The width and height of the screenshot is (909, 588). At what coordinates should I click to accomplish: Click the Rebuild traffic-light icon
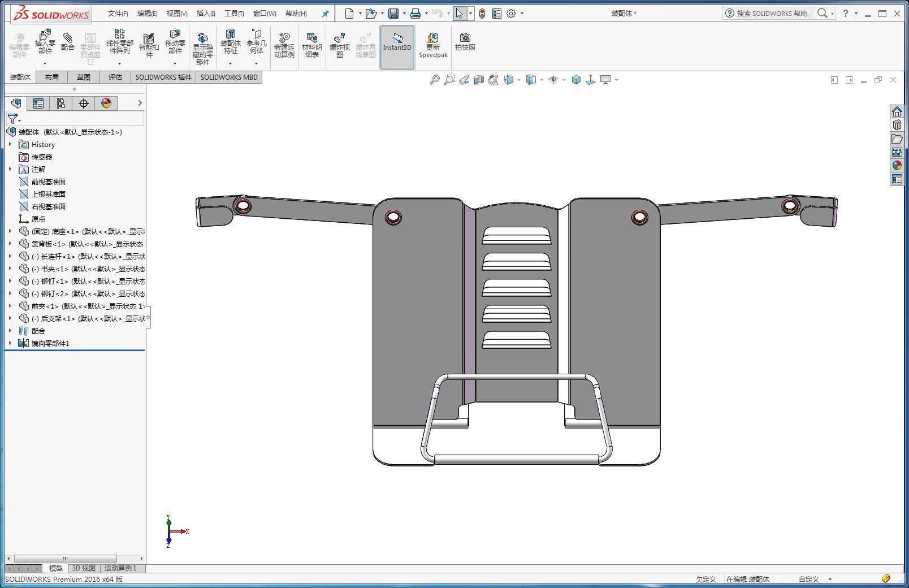[x=482, y=14]
